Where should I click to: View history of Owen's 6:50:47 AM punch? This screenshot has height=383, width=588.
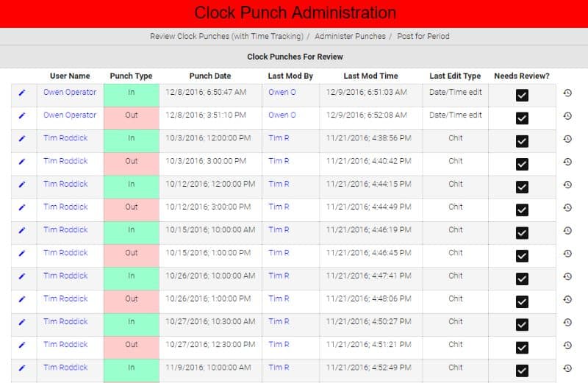[x=567, y=93]
